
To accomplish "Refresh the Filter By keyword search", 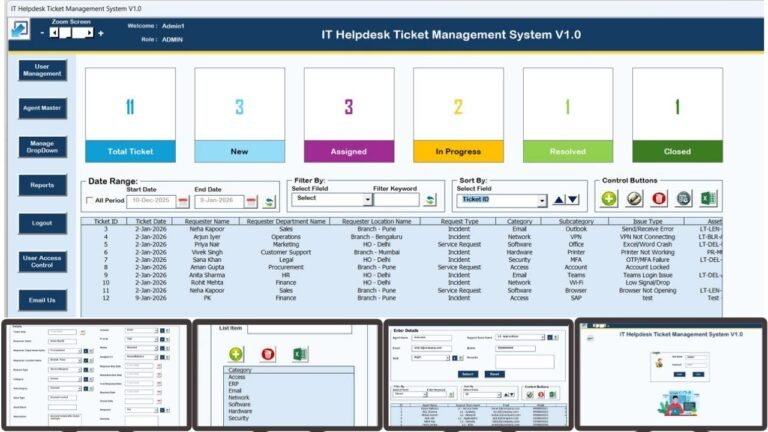I will click(430, 200).
